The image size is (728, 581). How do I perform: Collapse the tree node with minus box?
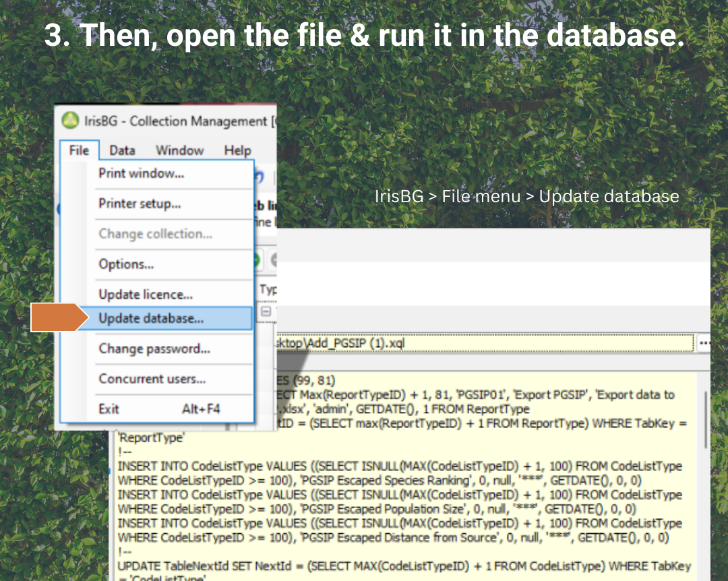pyautogui.click(x=266, y=311)
